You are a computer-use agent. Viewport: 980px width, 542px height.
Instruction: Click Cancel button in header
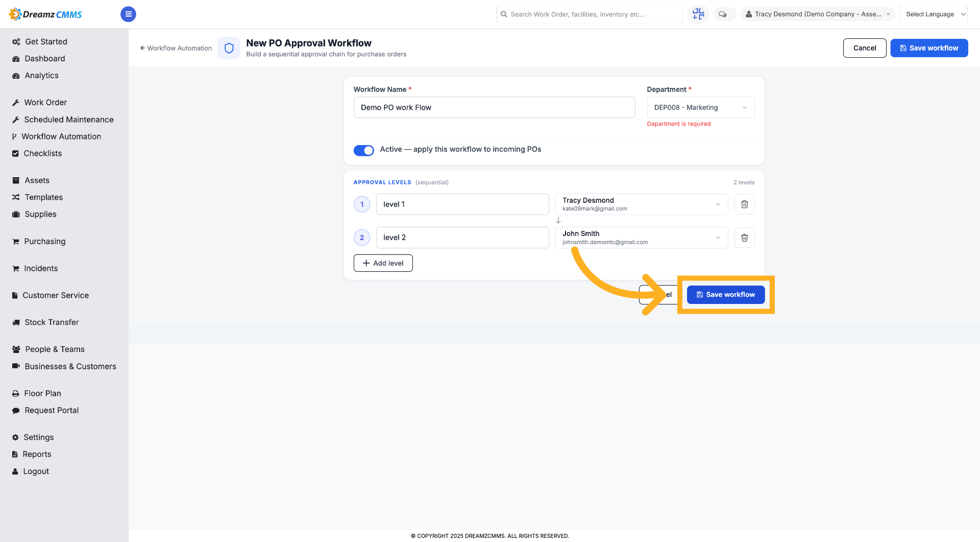(x=864, y=48)
